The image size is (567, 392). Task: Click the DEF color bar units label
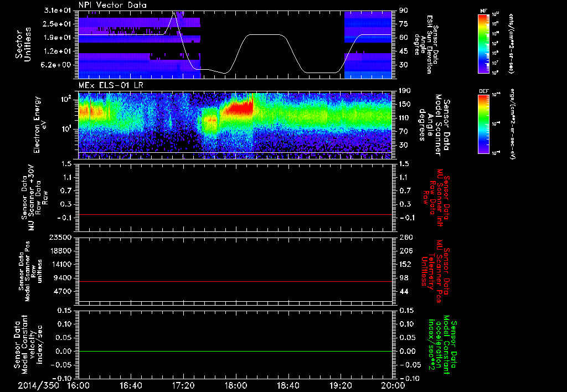(512, 124)
